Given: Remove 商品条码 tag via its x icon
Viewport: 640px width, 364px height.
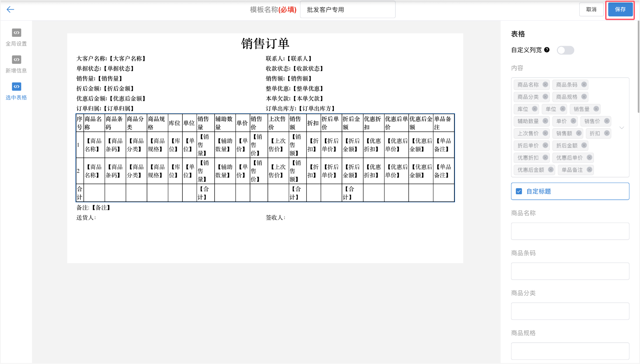Looking at the screenshot, I should (584, 85).
